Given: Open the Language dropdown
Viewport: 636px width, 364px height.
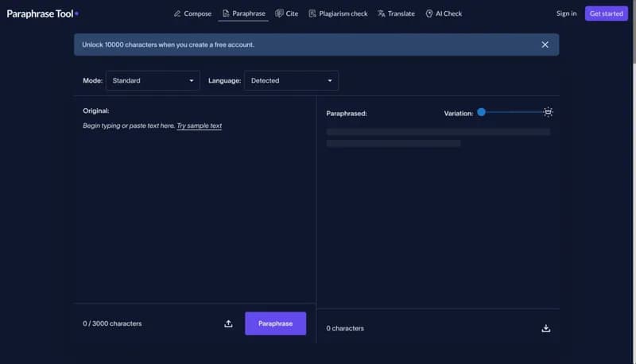Looking at the screenshot, I should [x=291, y=80].
